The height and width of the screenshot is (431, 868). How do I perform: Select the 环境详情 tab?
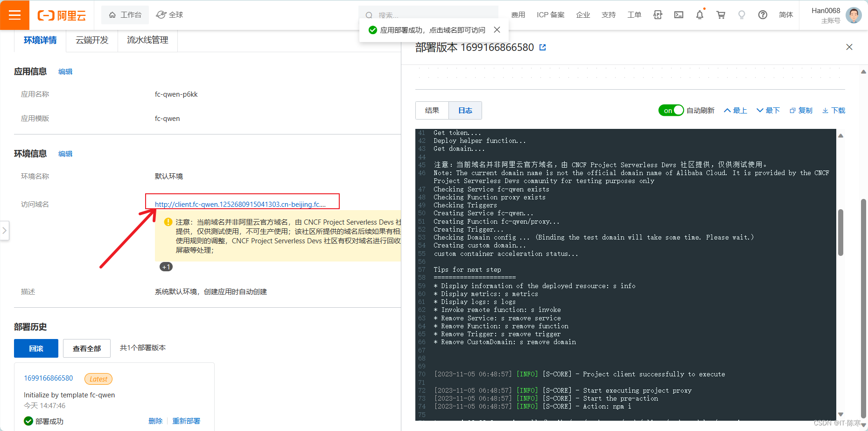pos(40,40)
